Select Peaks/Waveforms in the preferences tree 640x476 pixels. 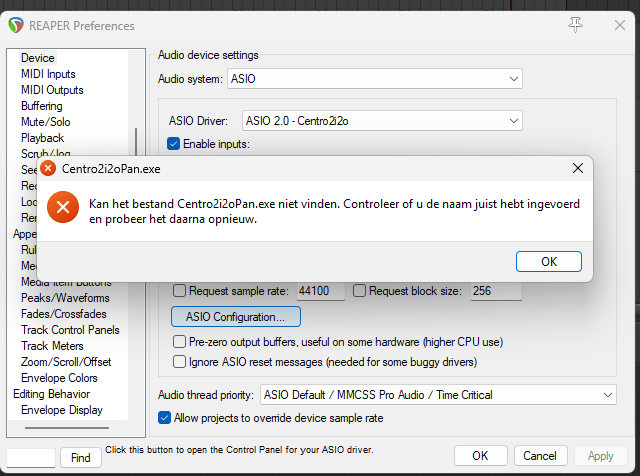pos(65,298)
